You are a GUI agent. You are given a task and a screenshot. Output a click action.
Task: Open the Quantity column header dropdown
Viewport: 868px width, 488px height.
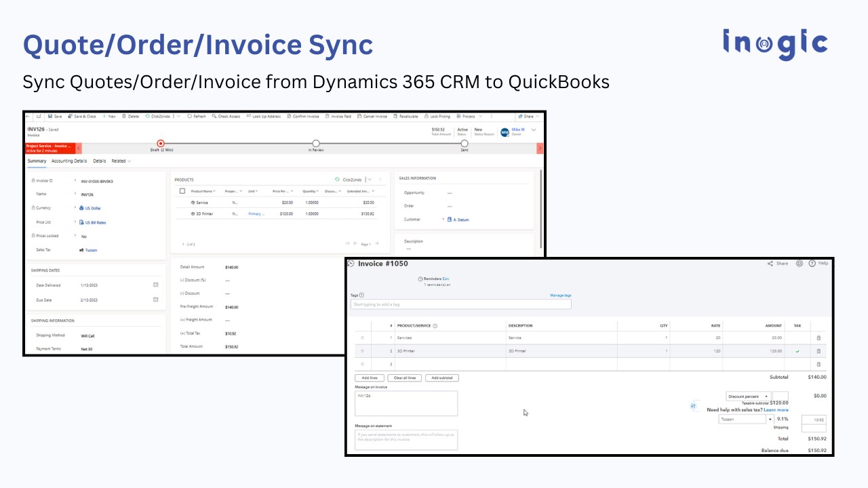[x=311, y=191]
